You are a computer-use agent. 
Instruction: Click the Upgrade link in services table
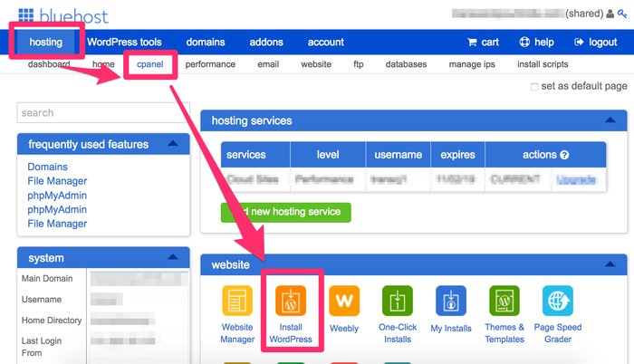click(576, 179)
